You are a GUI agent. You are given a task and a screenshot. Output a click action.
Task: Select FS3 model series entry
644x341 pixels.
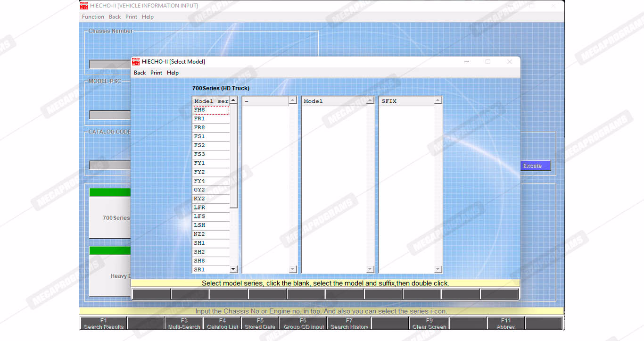[x=211, y=154]
